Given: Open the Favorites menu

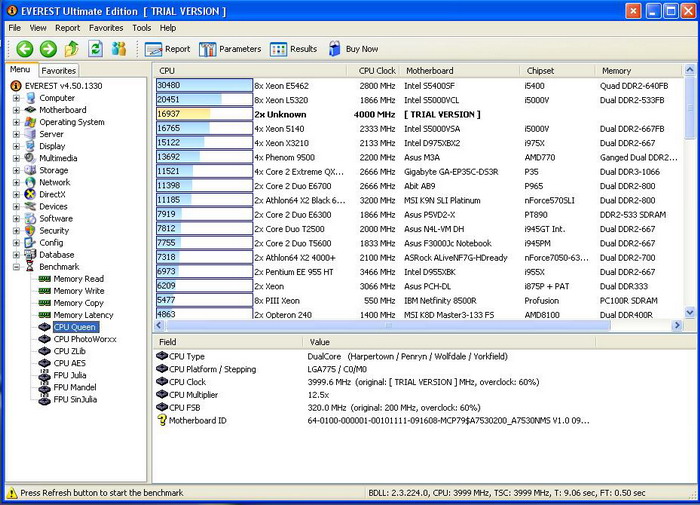Looking at the screenshot, I should (x=106, y=28).
